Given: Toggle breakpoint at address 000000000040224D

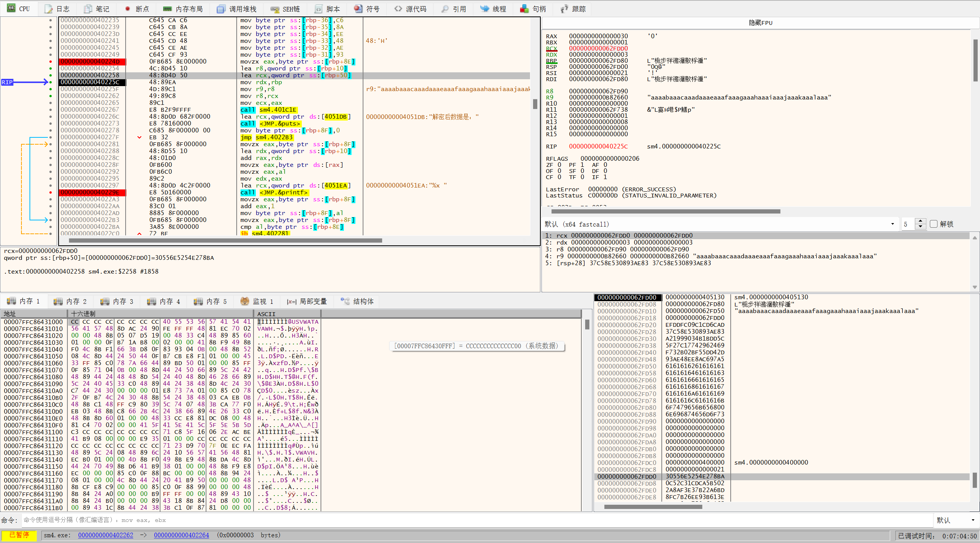Looking at the screenshot, I should pyautogui.click(x=51, y=62).
